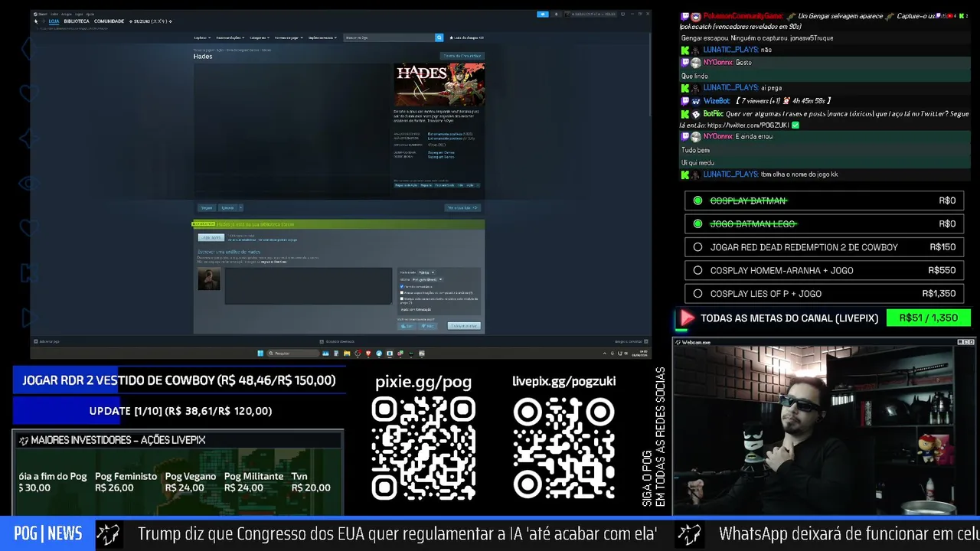Click the thumbs-down Não recommend button
Screen dimensions: 980x551
[x=427, y=326]
